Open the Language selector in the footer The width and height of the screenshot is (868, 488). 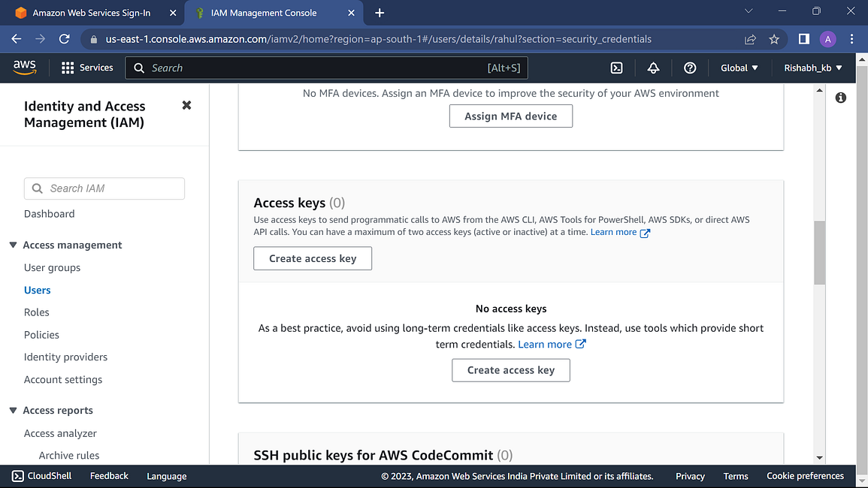tap(167, 476)
